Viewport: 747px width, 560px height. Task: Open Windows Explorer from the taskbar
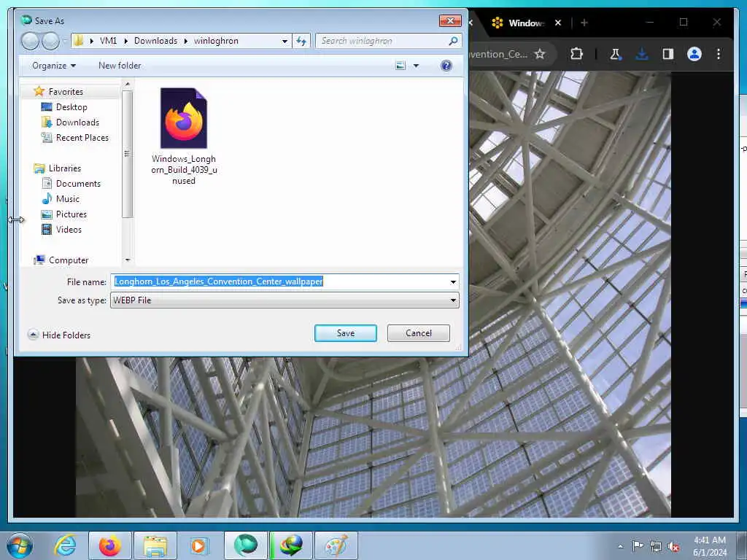click(x=155, y=545)
